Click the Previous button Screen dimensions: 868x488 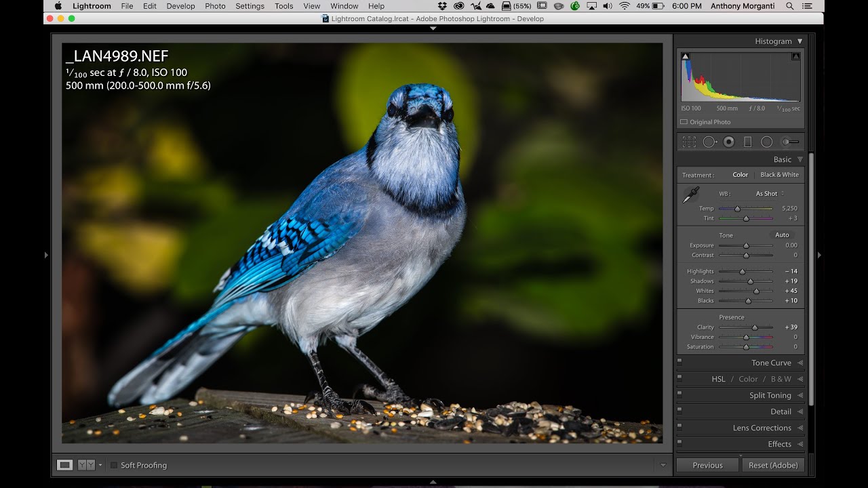(708, 465)
